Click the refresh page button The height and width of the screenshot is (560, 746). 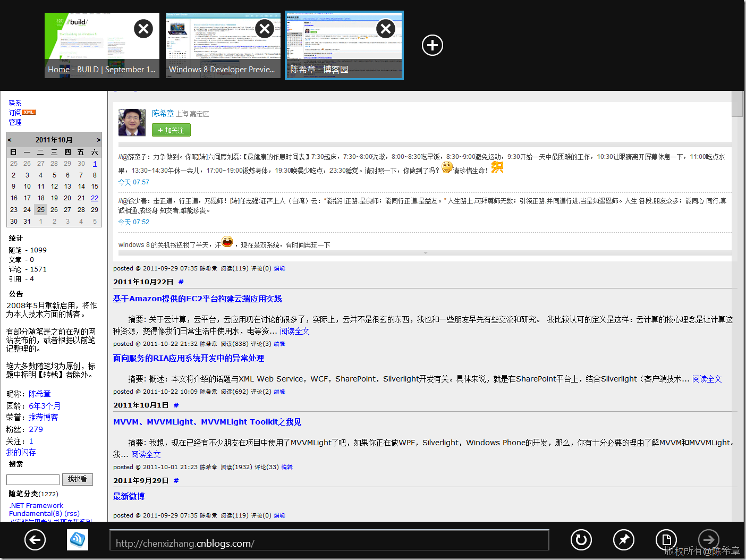(x=581, y=540)
